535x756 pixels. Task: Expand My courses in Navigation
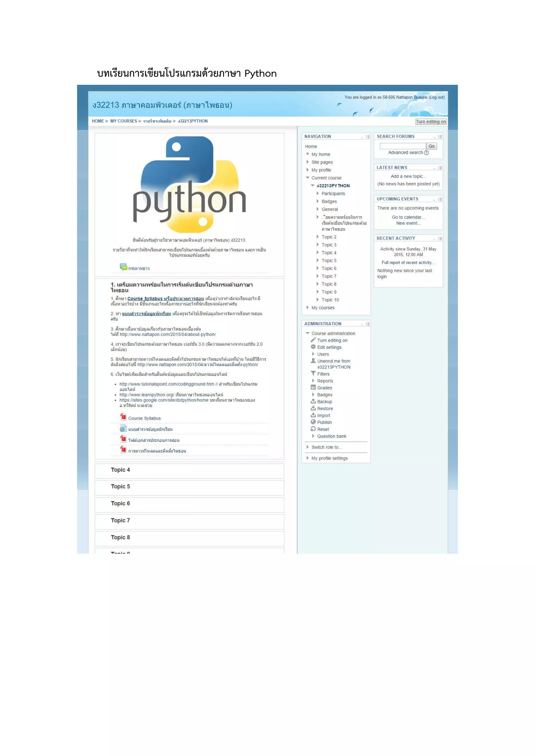pyautogui.click(x=307, y=308)
